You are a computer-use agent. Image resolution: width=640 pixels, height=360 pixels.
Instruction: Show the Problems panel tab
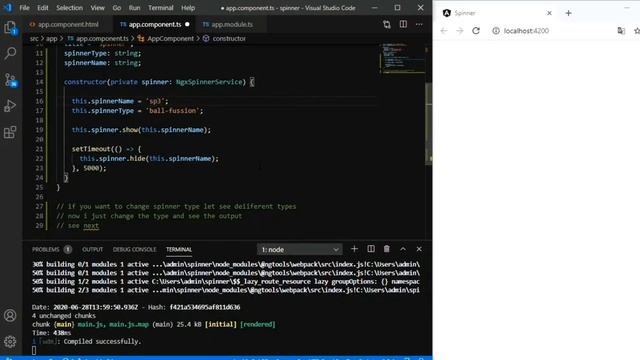tap(46, 249)
